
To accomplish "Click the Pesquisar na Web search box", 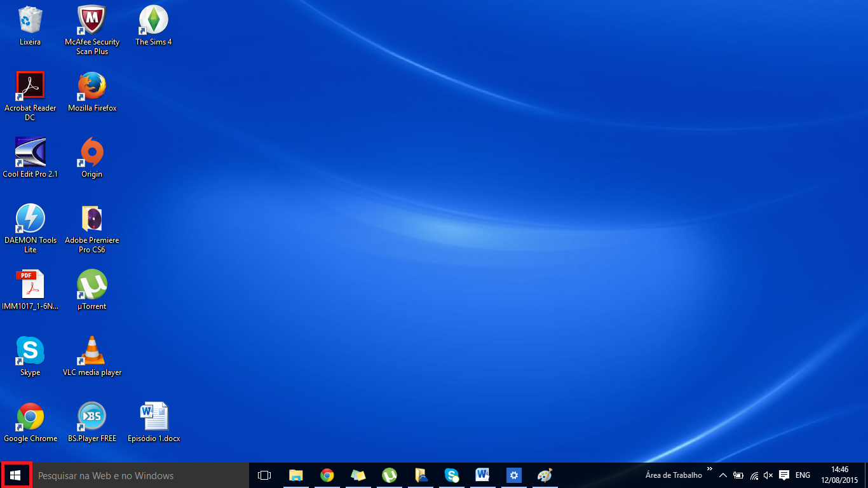I will 140,475.
